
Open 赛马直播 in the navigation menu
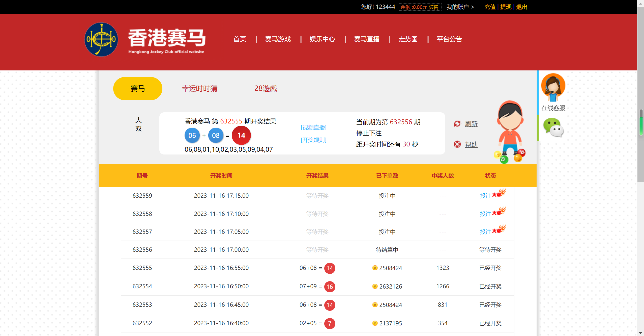pos(367,39)
